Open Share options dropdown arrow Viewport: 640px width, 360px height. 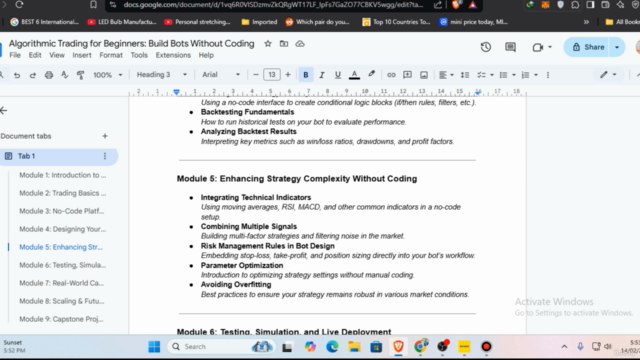click(x=617, y=47)
